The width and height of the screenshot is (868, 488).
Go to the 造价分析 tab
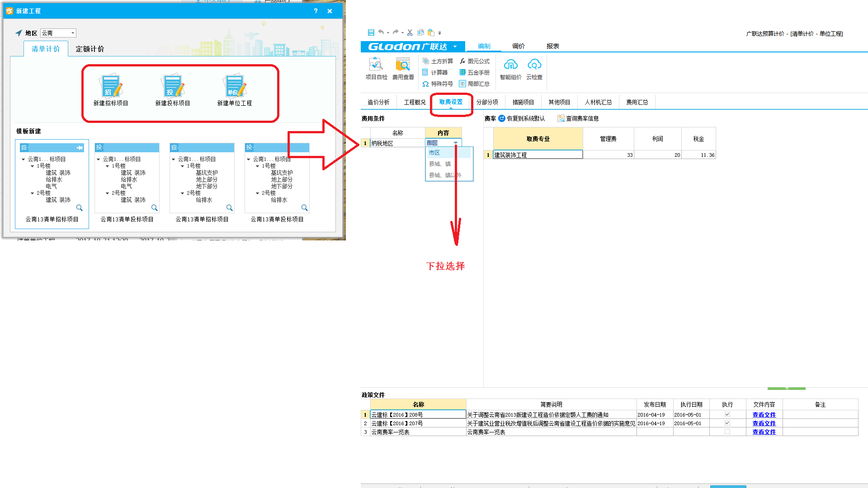click(x=378, y=102)
